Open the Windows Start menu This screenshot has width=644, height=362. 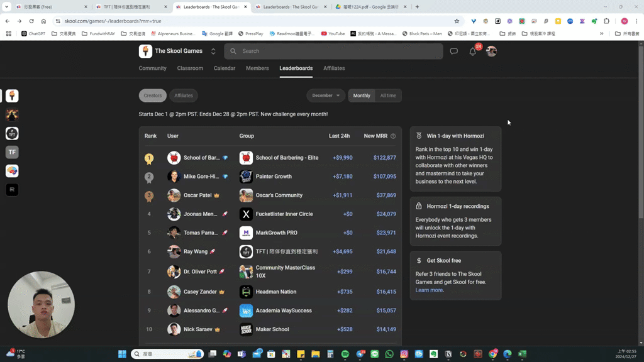[122, 354]
